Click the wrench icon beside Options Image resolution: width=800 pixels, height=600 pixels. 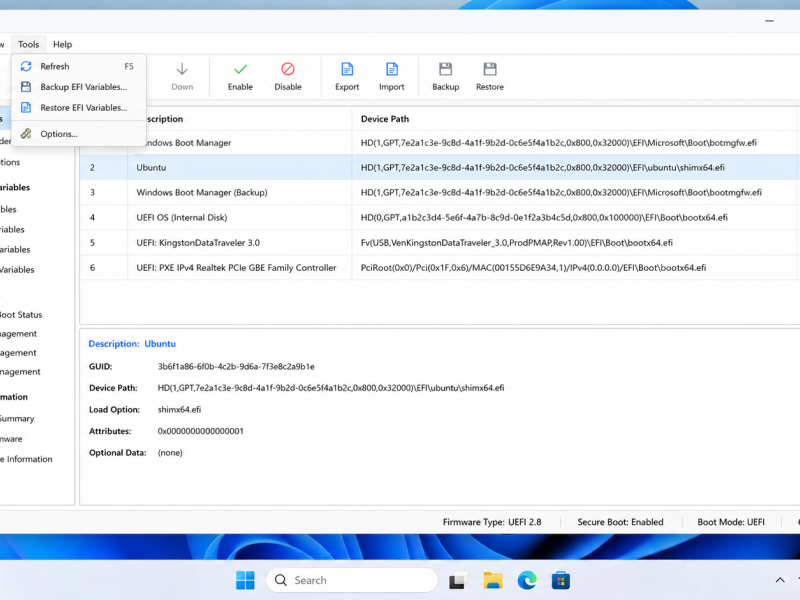[26, 134]
